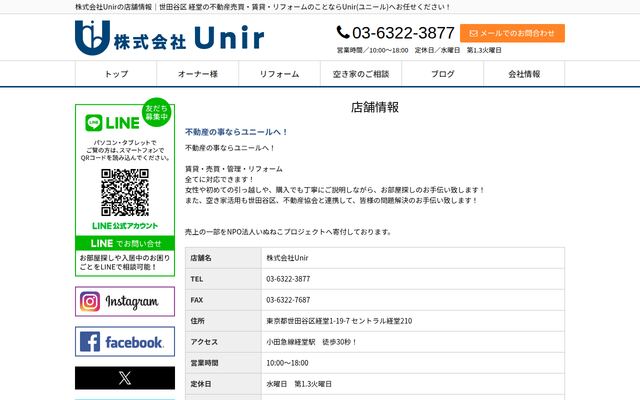Image resolution: width=640 pixels, height=400 pixels.
Task: Click the LINE公式アカウント label
Action: 125,226
